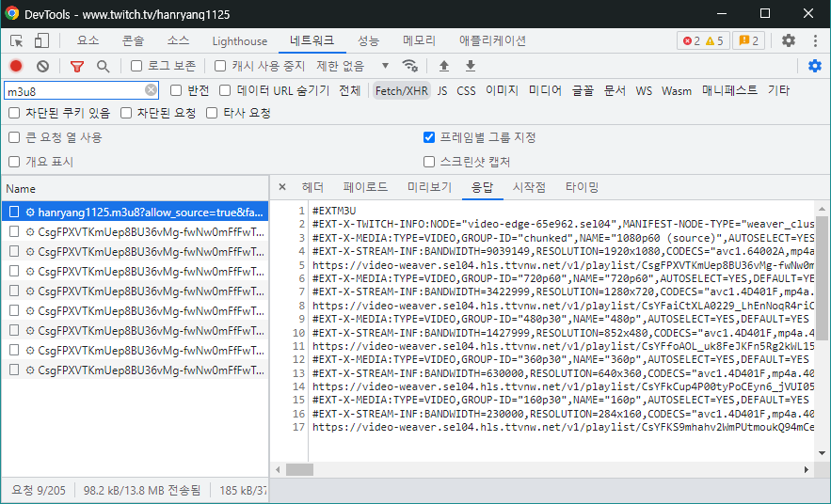Show the 미리보기 detail tab
This screenshot has width=831, height=504.
click(x=429, y=187)
